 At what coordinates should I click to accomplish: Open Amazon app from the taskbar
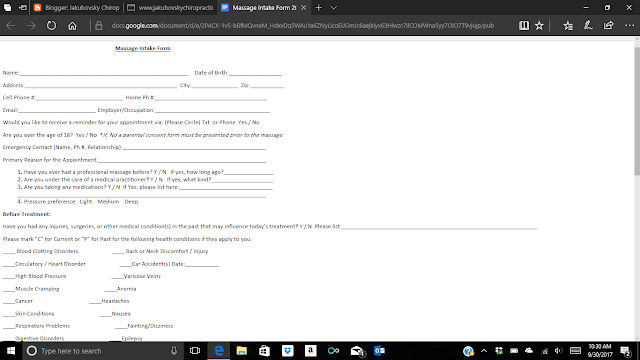tap(311, 351)
